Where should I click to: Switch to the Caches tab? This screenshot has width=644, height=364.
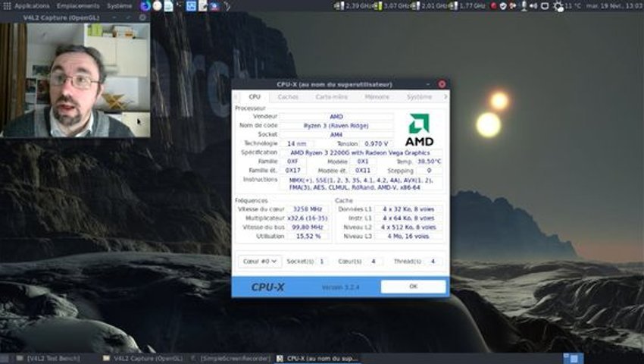(288, 97)
